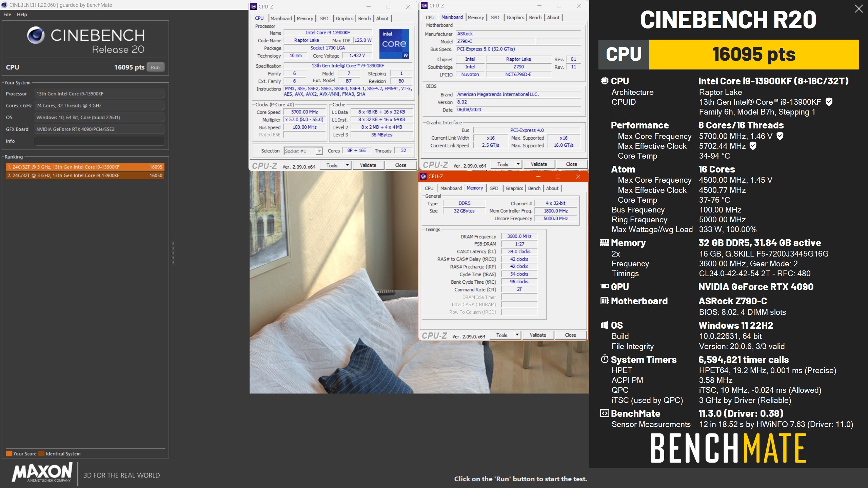This screenshot has width=868, height=488.
Task: Click the MAXON logo
Action: pyautogui.click(x=42, y=472)
